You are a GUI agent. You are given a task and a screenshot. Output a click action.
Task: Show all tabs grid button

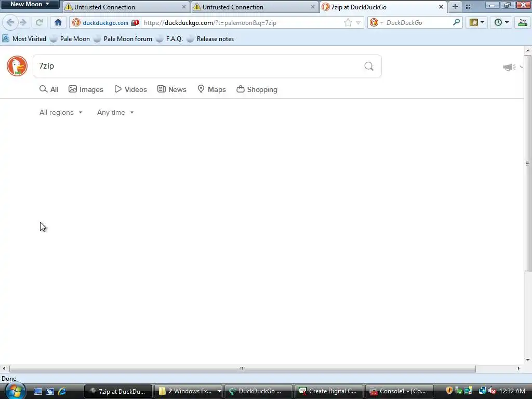tap(468, 7)
